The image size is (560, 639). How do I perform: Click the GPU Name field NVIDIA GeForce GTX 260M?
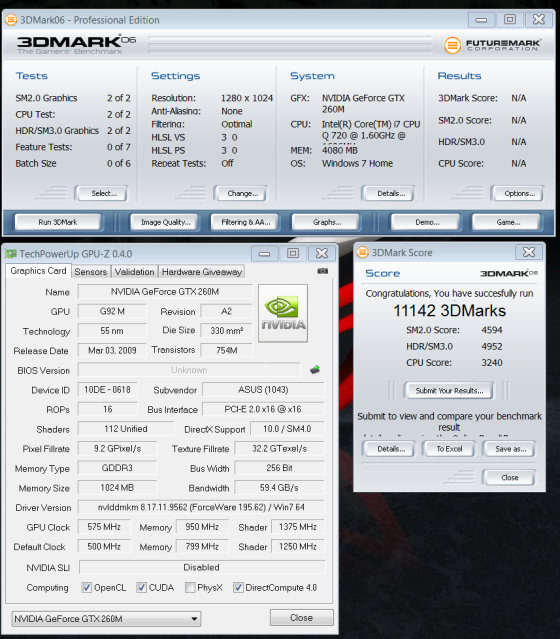[x=165, y=292]
